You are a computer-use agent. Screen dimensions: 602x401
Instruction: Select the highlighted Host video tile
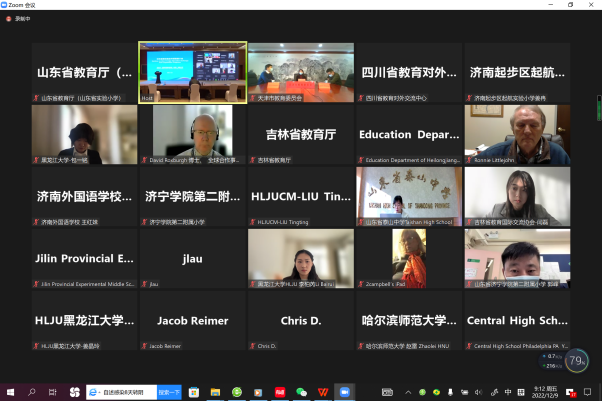pyautogui.click(x=192, y=72)
